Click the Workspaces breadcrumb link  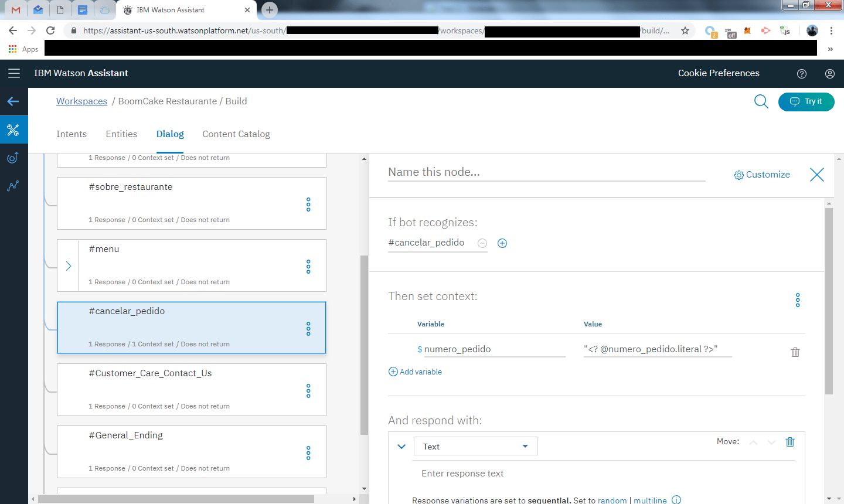point(81,101)
